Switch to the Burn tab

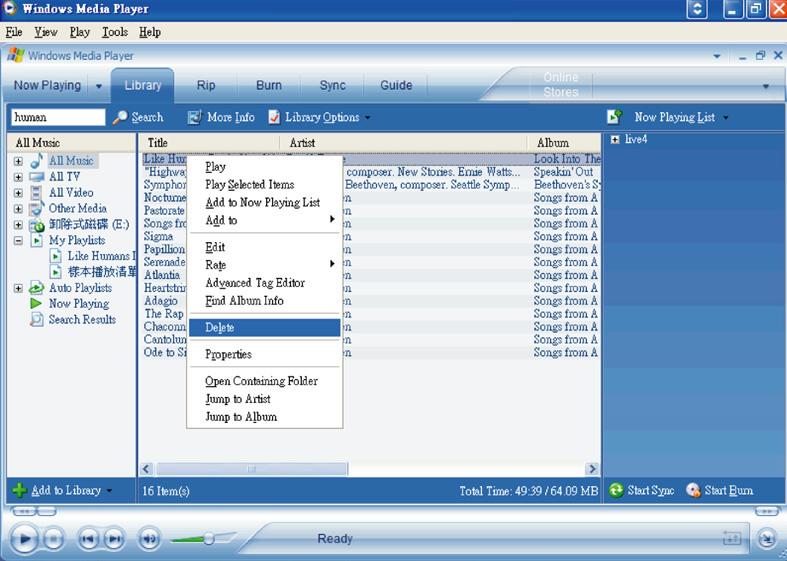(269, 85)
